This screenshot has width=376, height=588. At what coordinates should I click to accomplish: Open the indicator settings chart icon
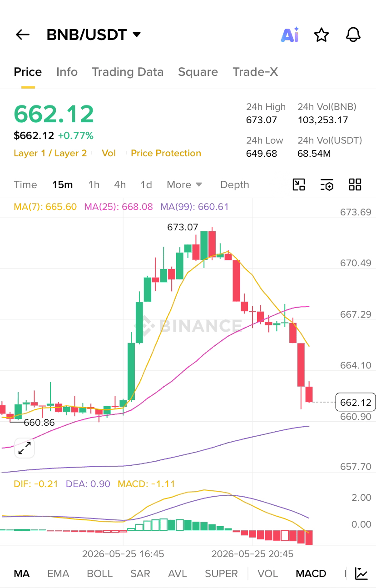pos(361,573)
